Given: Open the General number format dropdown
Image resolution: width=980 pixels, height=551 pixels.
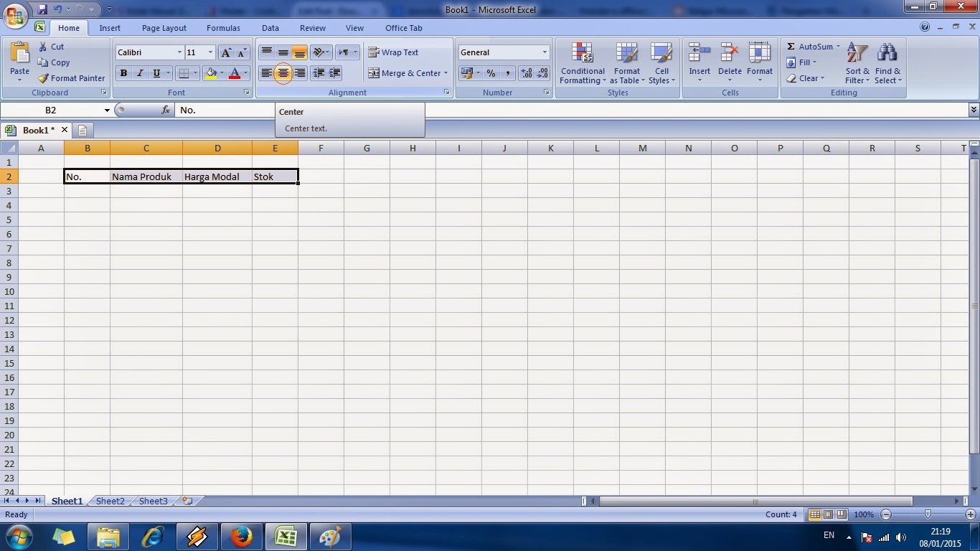Looking at the screenshot, I should click(545, 52).
